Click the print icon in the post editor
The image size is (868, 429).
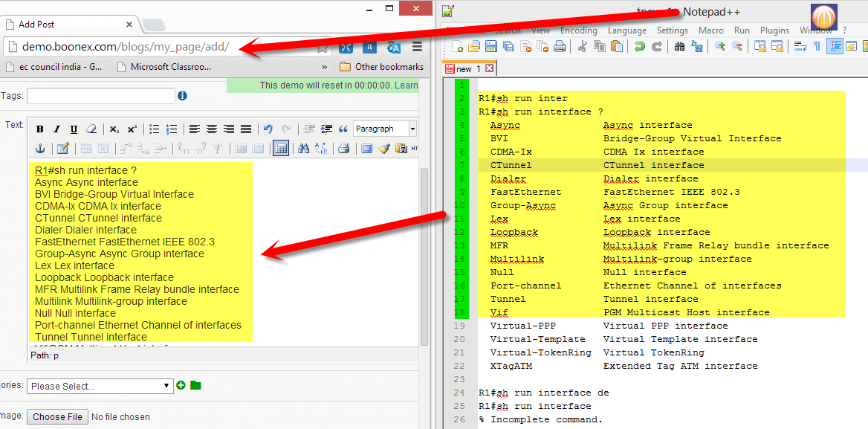343,149
